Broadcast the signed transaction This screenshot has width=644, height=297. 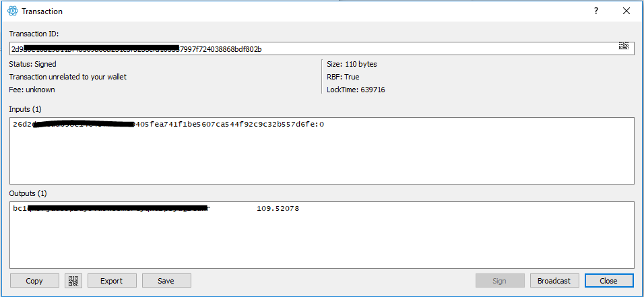(554, 281)
